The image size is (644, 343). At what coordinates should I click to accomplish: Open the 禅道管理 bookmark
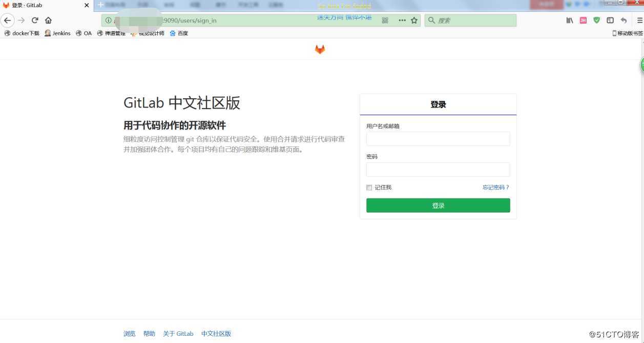[x=111, y=33]
